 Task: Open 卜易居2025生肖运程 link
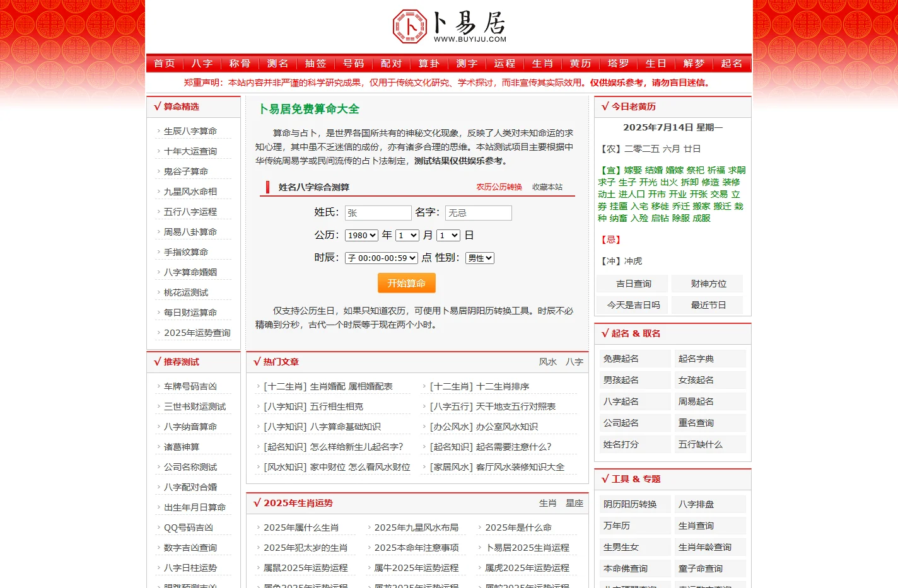click(527, 548)
